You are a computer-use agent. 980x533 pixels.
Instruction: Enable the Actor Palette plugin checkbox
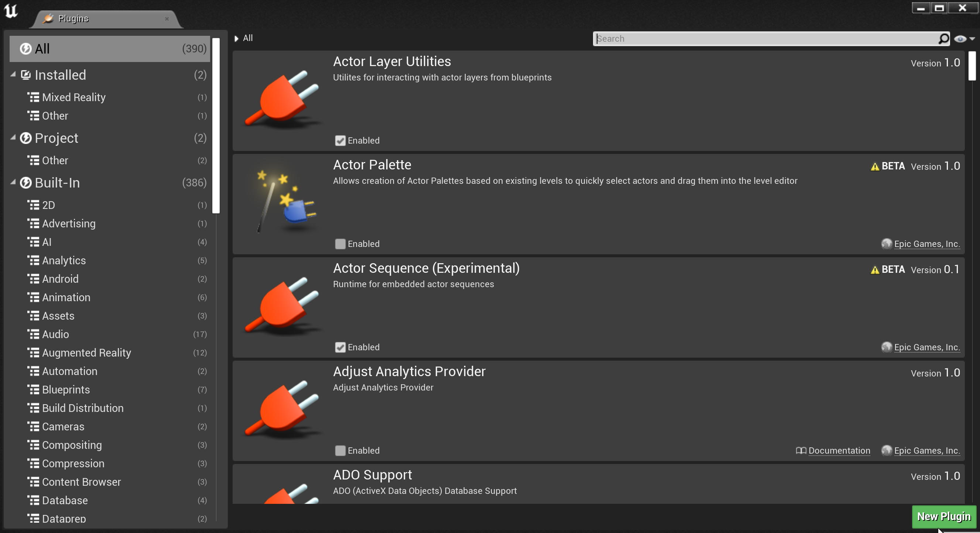(x=340, y=244)
